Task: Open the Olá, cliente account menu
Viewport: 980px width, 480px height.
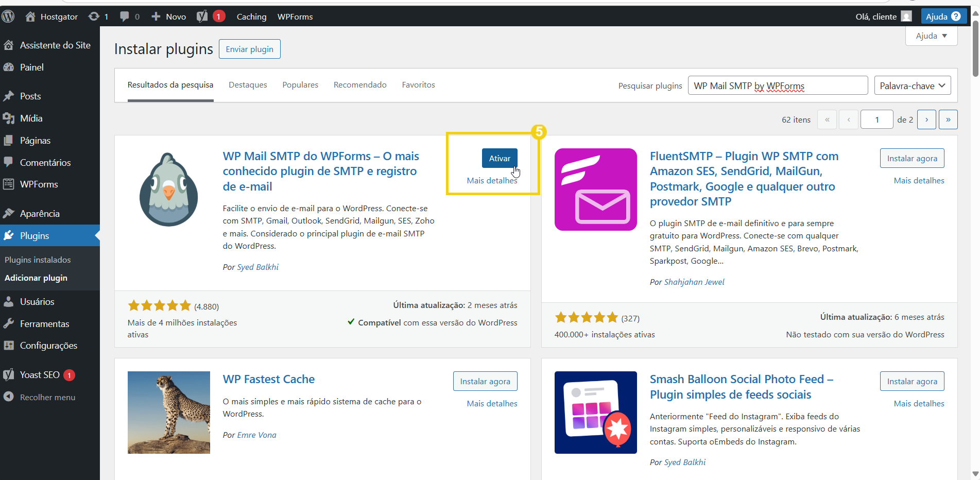Action: click(x=883, y=16)
